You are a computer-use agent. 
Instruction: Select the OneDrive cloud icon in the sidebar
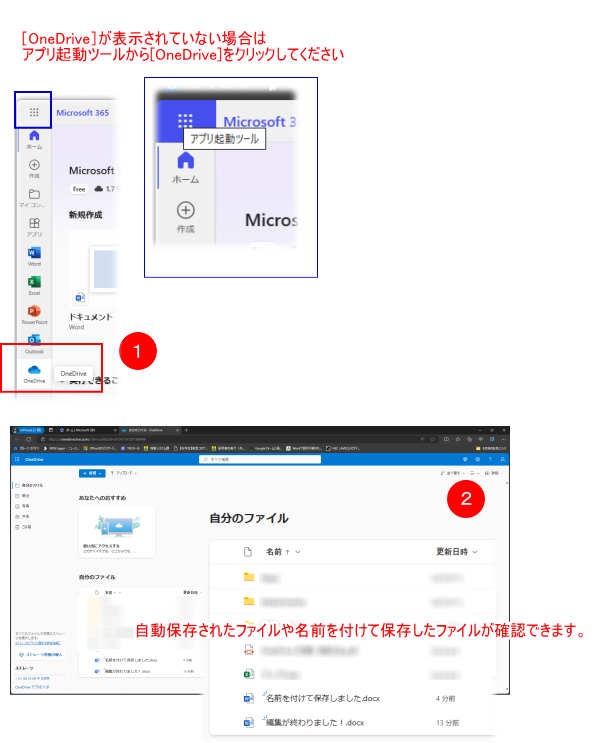point(34,370)
